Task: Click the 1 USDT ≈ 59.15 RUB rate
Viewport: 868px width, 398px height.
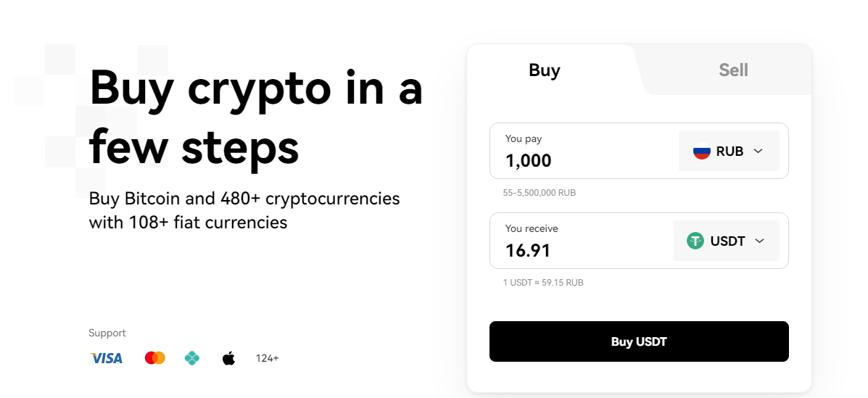Action: pyautogui.click(x=543, y=282)
